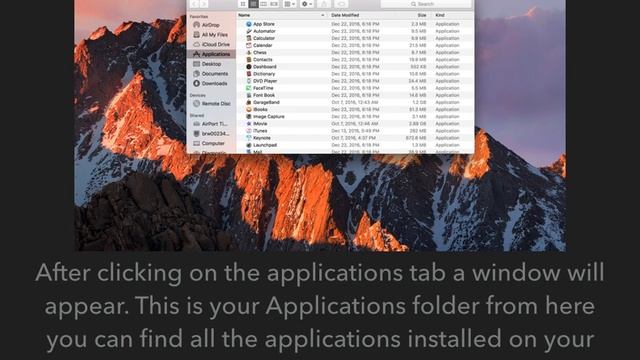The width and height of the screenshot is (640, 360).
Task: Select brw00234... shared item
Action: pyautogui.click(x=211, y=133)
